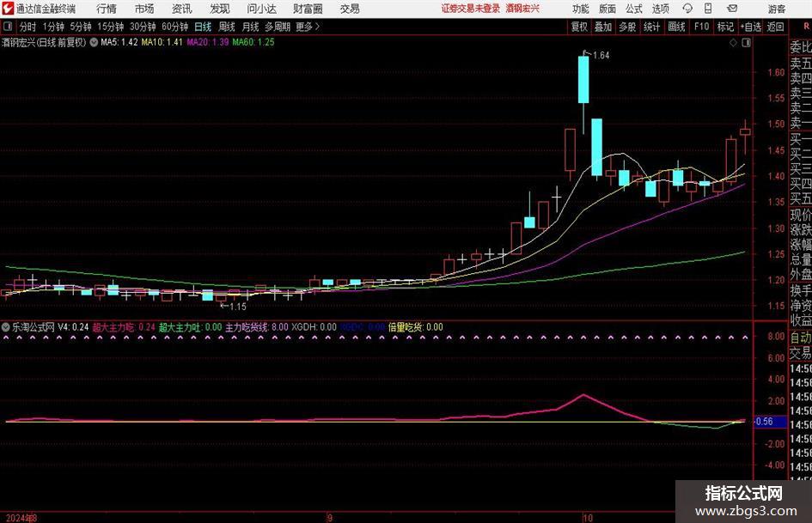Viewport: 812px width, 523px height.
Task: Open the MA indicator settings circle button
Action: (x=94, y=42)
